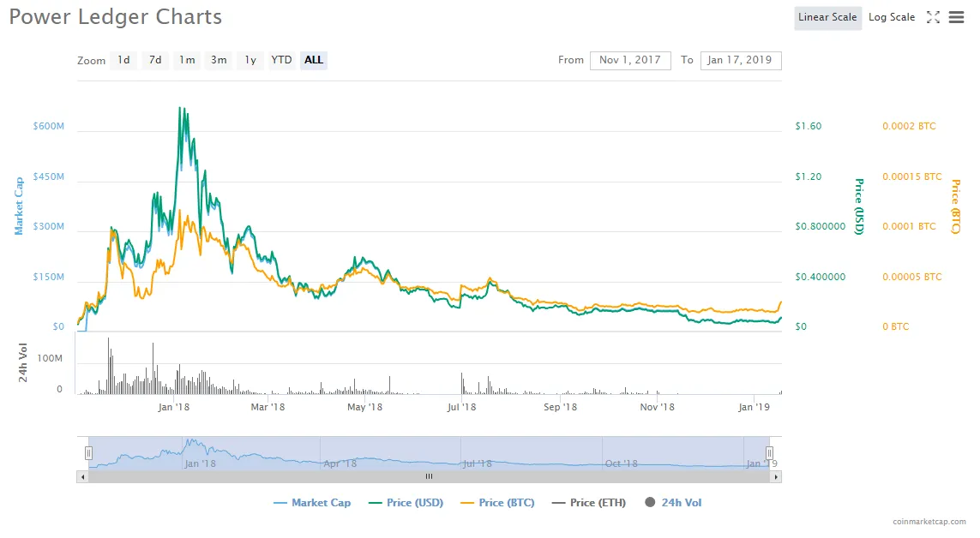Click the $1.60 USD price axis label
Screen dimensions: 980x538
(x=809, y=126)
